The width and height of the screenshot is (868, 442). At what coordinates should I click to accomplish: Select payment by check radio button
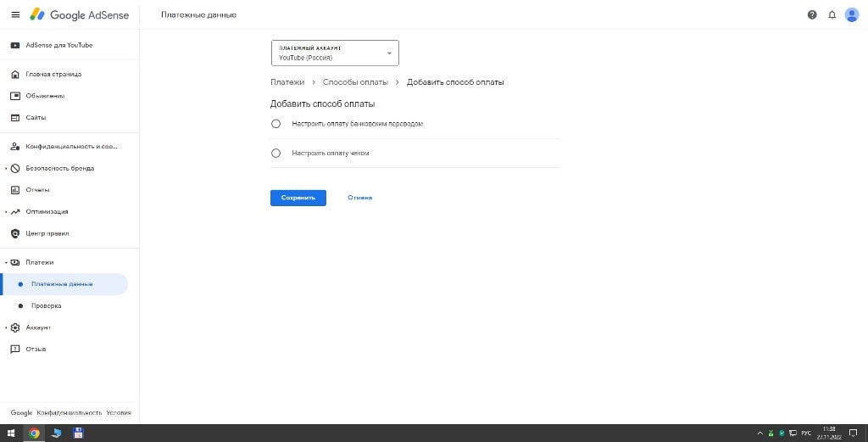coord(275,154)
